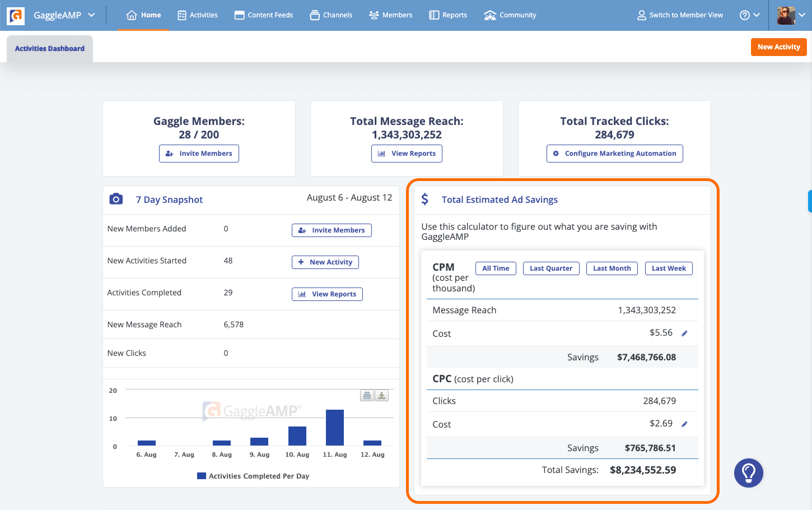Click Invite Members in New Members Added row
Screen dimensions: 812x510
pyautogui.click(x=332, y=230)
